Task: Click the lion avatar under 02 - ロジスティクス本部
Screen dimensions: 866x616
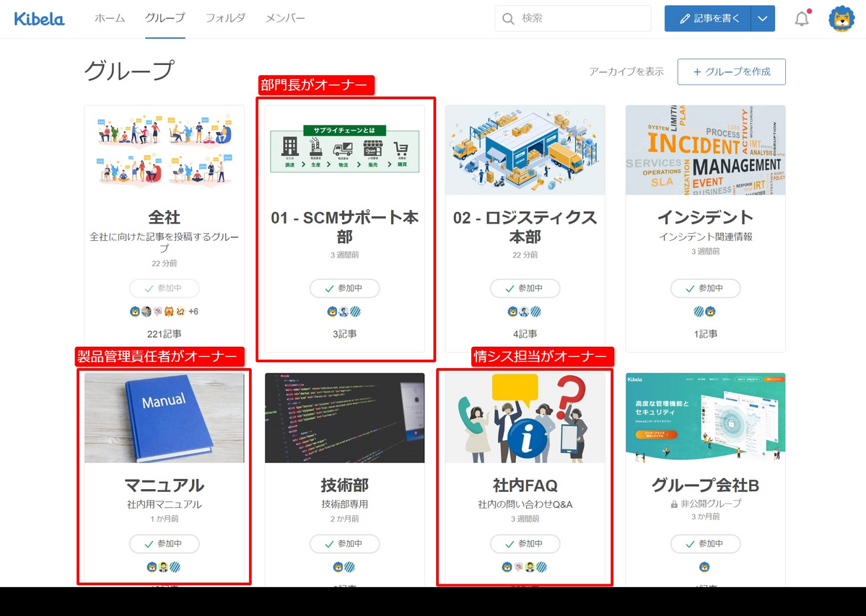Action: (515, 312)
